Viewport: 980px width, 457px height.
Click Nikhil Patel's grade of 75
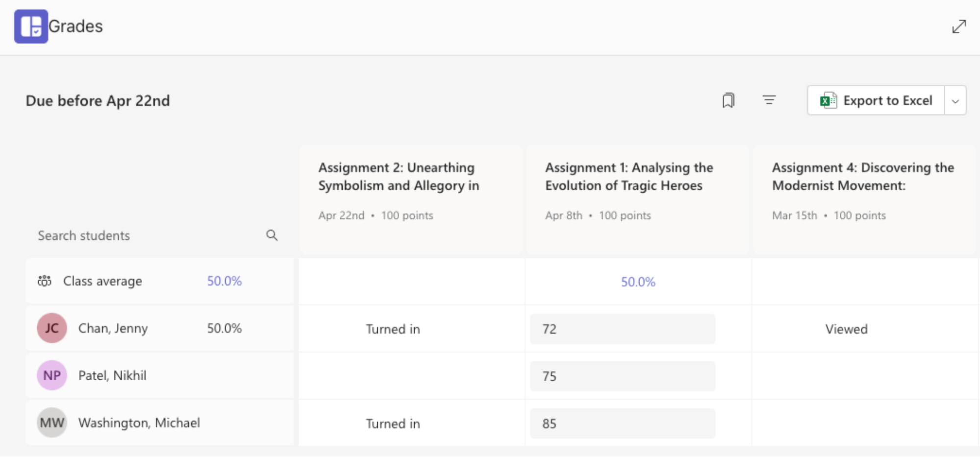(622, 376)
